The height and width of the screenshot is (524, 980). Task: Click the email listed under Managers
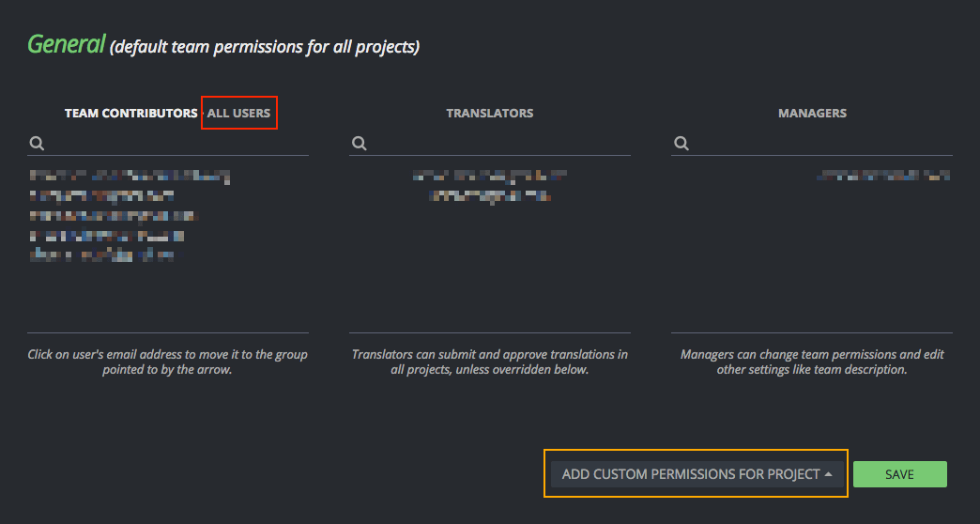880,176
